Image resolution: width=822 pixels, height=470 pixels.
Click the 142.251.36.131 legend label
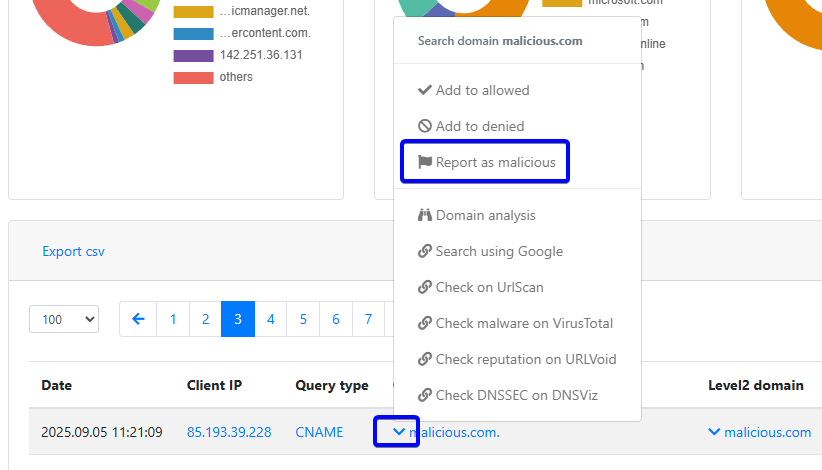coord(261,55)
